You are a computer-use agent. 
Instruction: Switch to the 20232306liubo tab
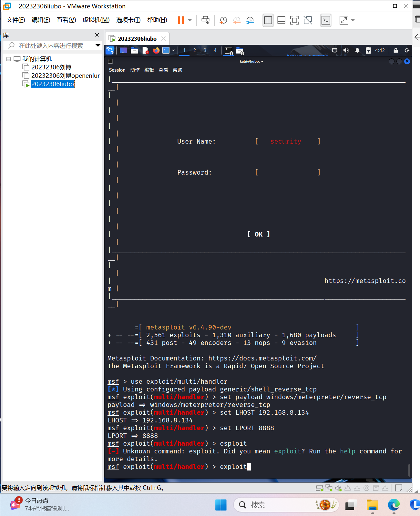(x=137, y=39)
